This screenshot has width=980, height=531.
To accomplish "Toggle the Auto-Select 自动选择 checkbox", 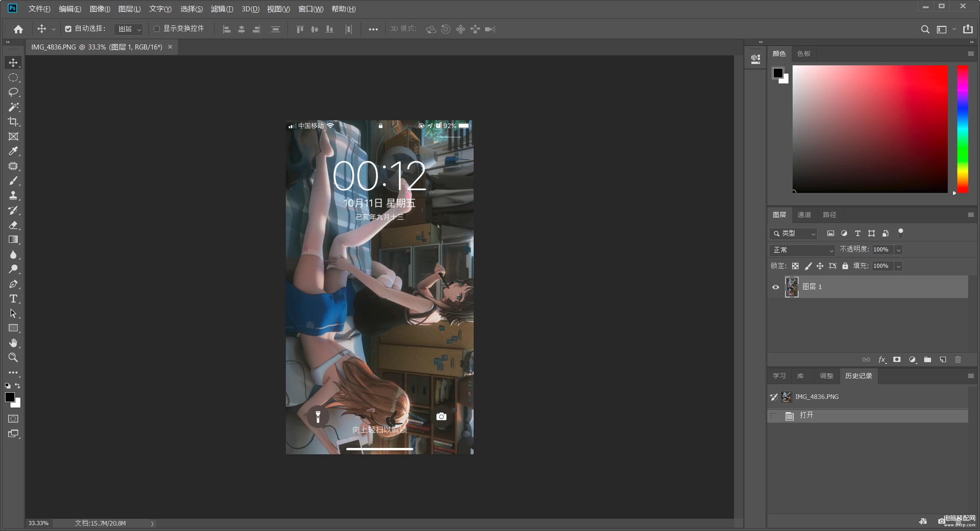I will point(68,29).
